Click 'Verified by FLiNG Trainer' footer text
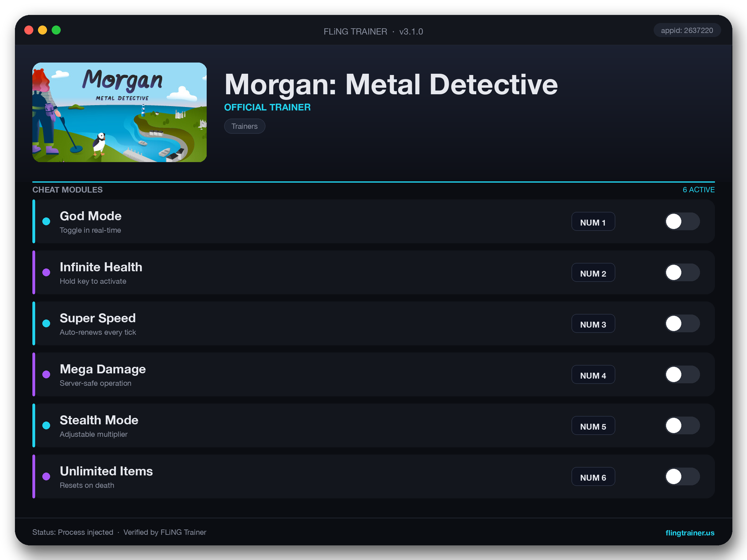The image size is (747, 560). click(x=165, y=532)
